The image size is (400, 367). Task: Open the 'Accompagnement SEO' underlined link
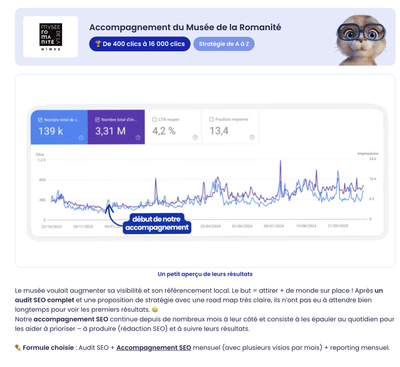click(154, 348)
